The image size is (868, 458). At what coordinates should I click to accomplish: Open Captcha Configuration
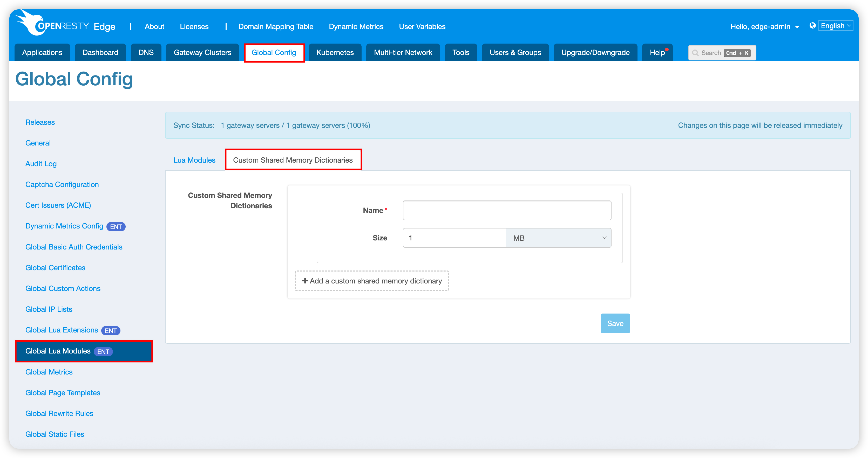[62, 185]
